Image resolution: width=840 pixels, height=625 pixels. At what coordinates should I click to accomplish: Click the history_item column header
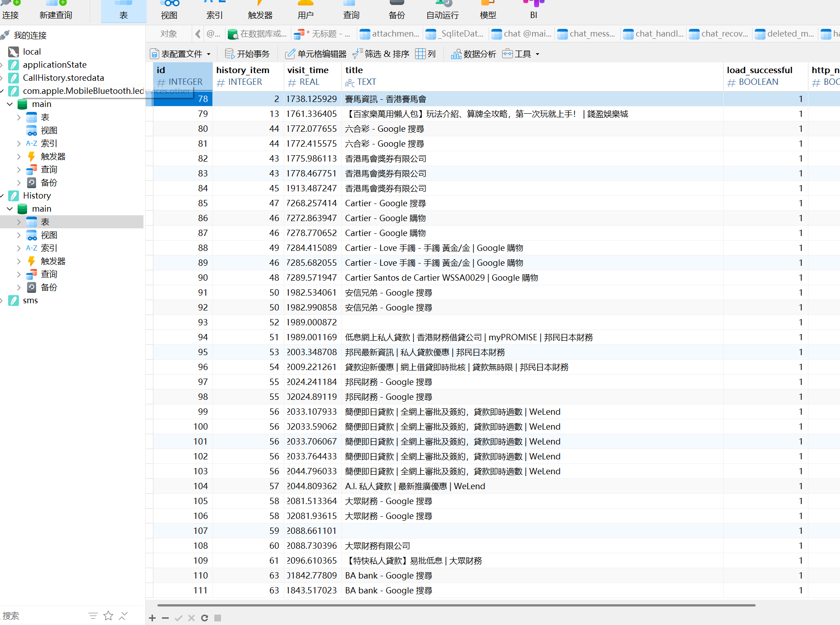(x=248, y=76)
